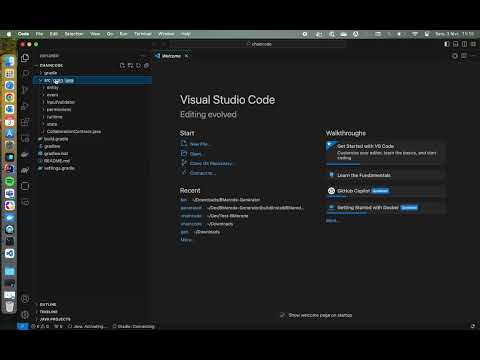Open the Manage gear in activity bar
480x360 pixels.
tap(25, 314)
